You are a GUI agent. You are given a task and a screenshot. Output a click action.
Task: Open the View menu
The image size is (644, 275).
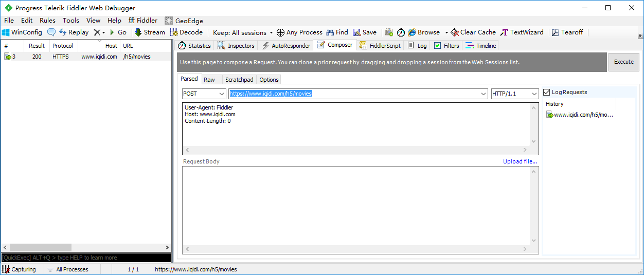(93, 21)
